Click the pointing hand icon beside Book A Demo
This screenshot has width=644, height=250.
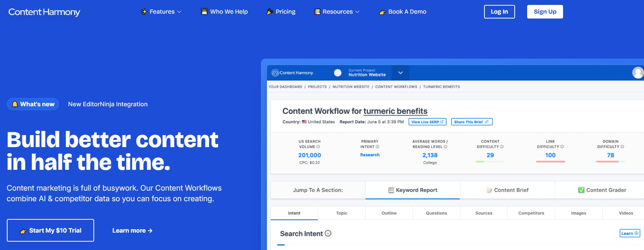(382, 12)
